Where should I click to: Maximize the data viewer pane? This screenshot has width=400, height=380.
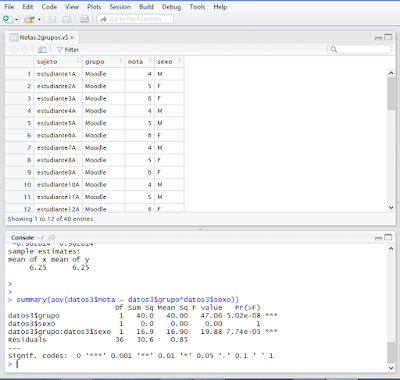click(388, 37)
